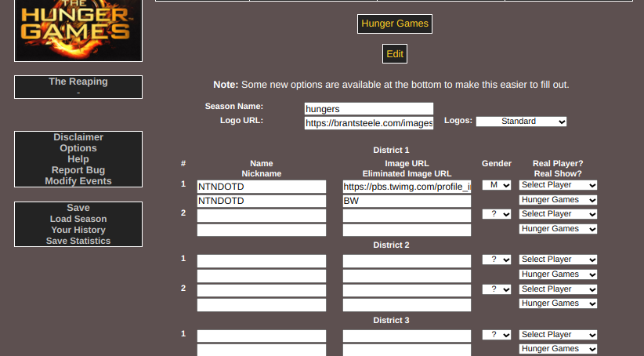Open District 1 tribute 2 Hunger Games show dropdown
The height and width of the screenshot is (356, 644).
[x=558, y=229]
